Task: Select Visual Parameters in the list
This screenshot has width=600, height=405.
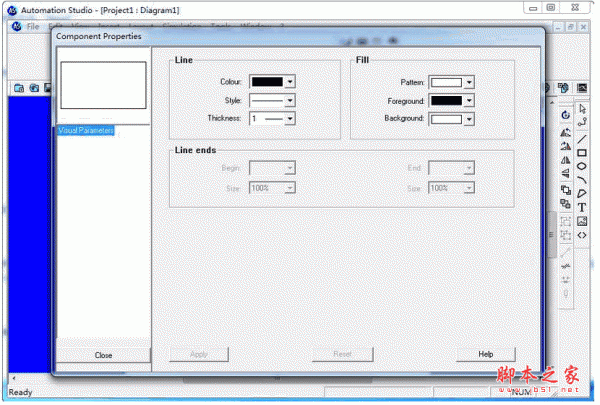Action: [86, 131]
